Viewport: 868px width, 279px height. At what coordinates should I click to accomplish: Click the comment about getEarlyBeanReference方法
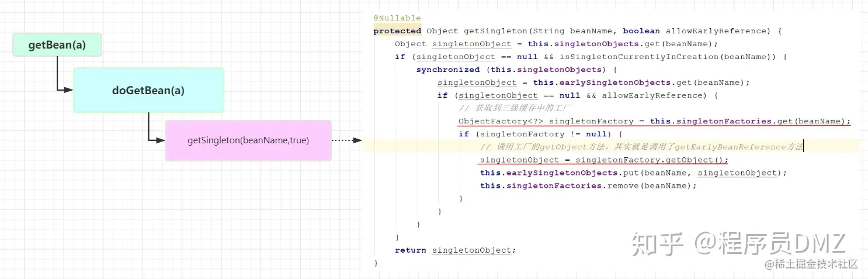coord(641,147)
